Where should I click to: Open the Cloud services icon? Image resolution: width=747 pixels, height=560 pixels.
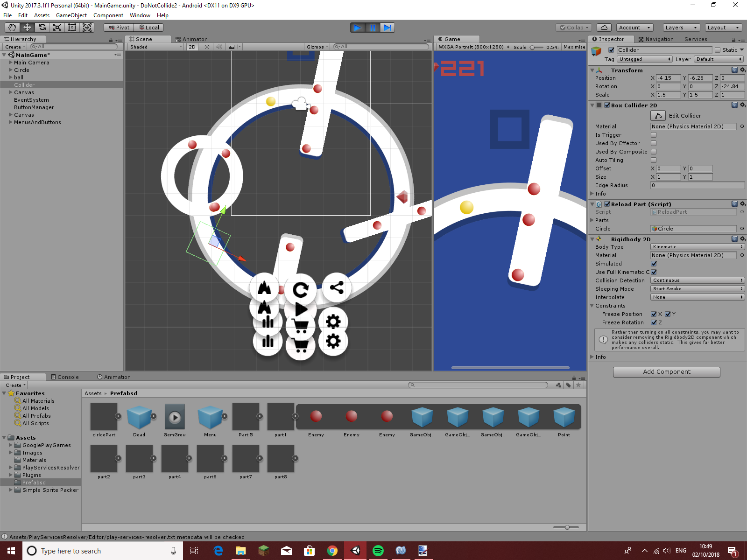[x=604, y=28]
